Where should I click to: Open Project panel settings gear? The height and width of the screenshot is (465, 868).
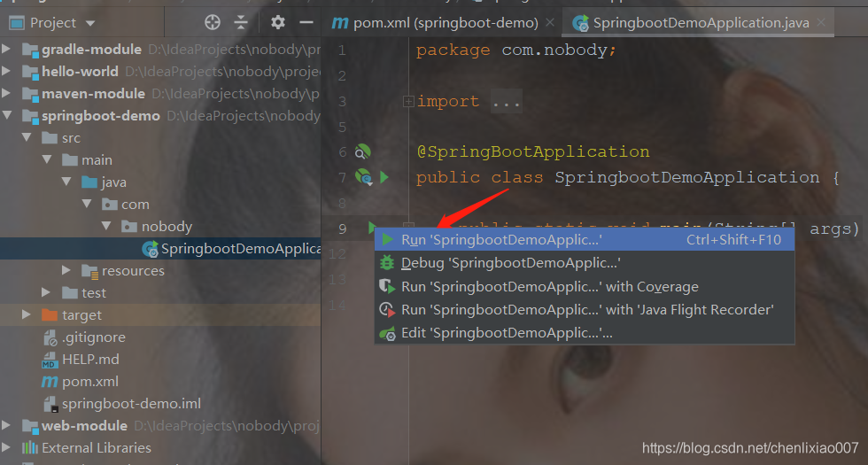277,23
